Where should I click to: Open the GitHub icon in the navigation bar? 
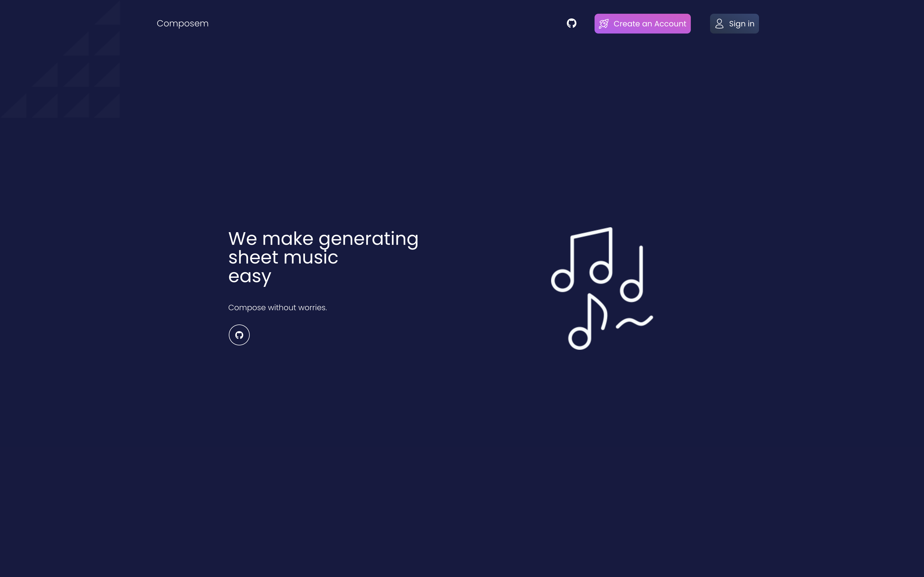coord(571,23)
